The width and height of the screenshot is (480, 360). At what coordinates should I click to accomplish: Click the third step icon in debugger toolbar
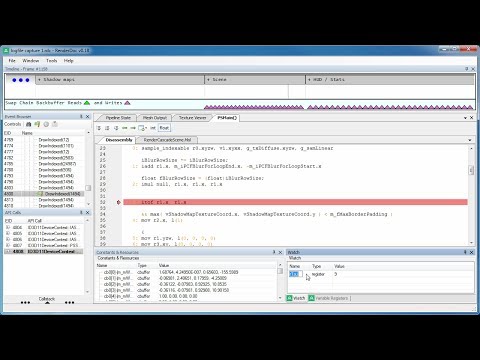tap(116, 128)
